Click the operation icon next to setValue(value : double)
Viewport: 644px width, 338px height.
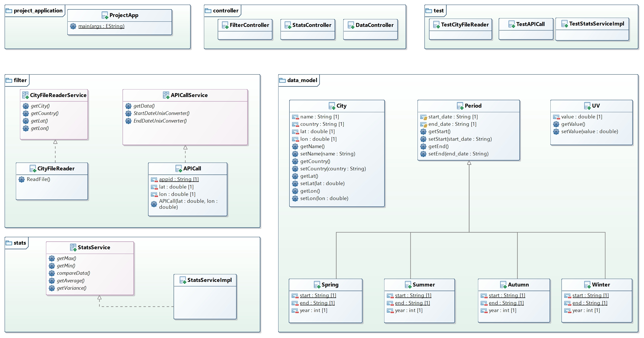point(556,132)
